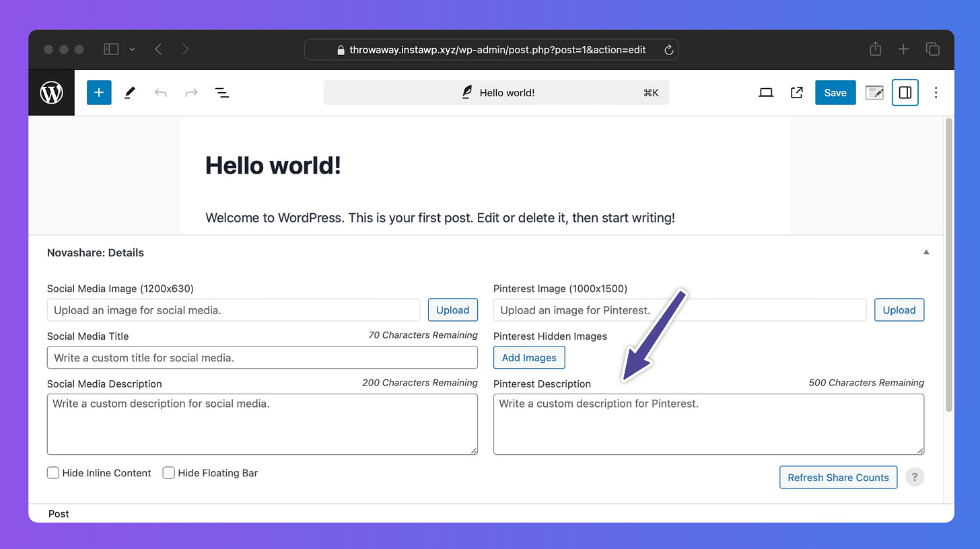
Task: Click the browser share icon
Action: pos(875,48)
